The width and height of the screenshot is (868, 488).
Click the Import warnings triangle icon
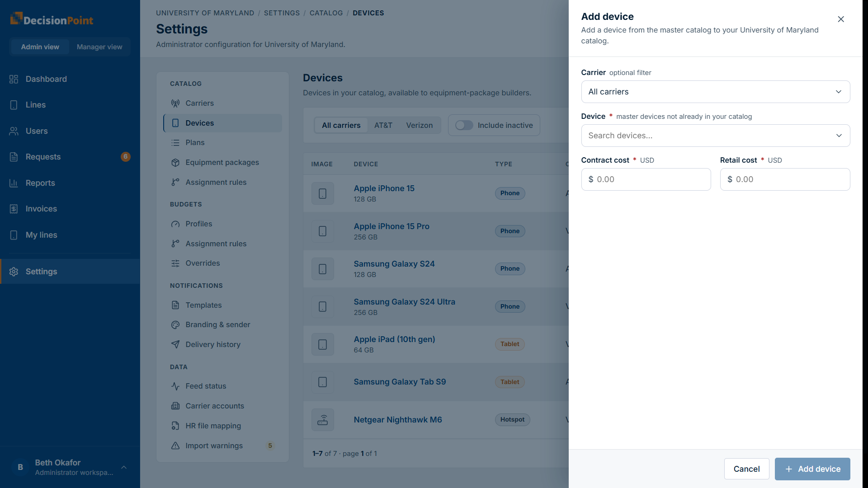[x=175, y=446]
